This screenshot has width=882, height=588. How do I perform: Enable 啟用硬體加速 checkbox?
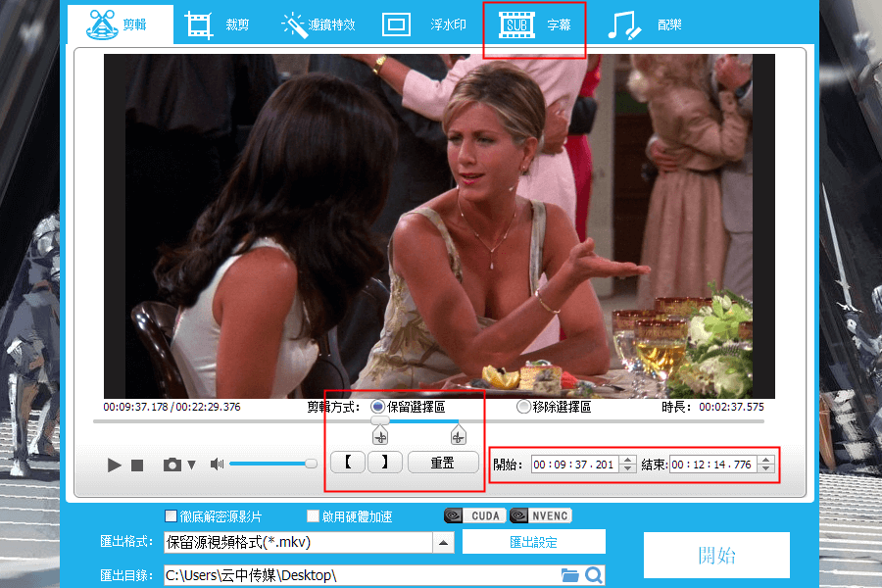pos(313,516)
